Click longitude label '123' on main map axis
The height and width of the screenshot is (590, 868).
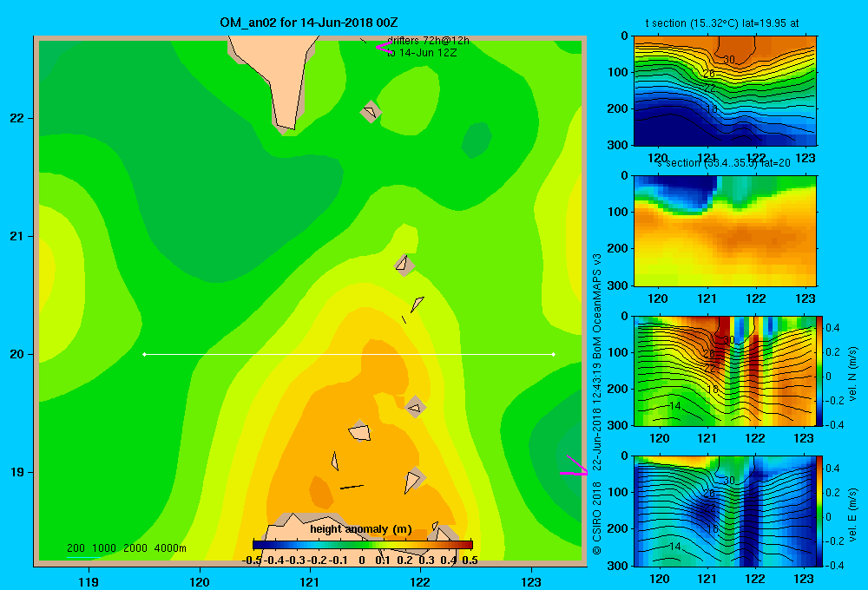pos(531,581)
